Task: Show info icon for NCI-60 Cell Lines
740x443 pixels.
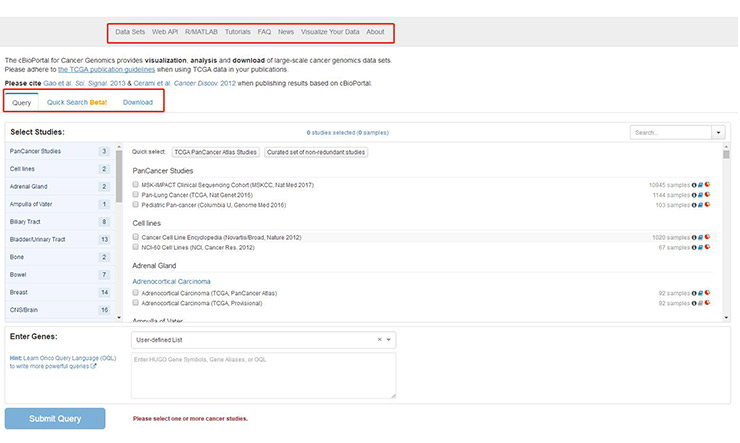Action: [x=694, y=248]
